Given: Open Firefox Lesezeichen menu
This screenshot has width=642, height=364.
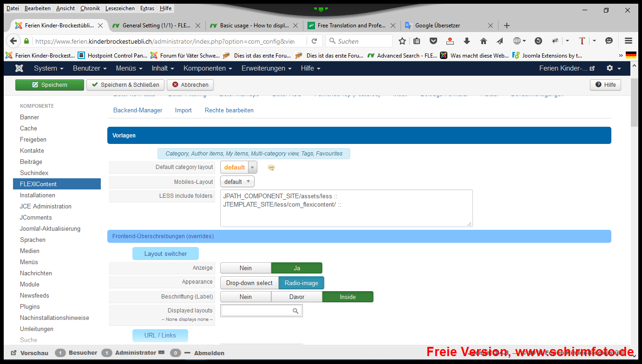Looking at the screenshot, I should [x=120, y=8].
